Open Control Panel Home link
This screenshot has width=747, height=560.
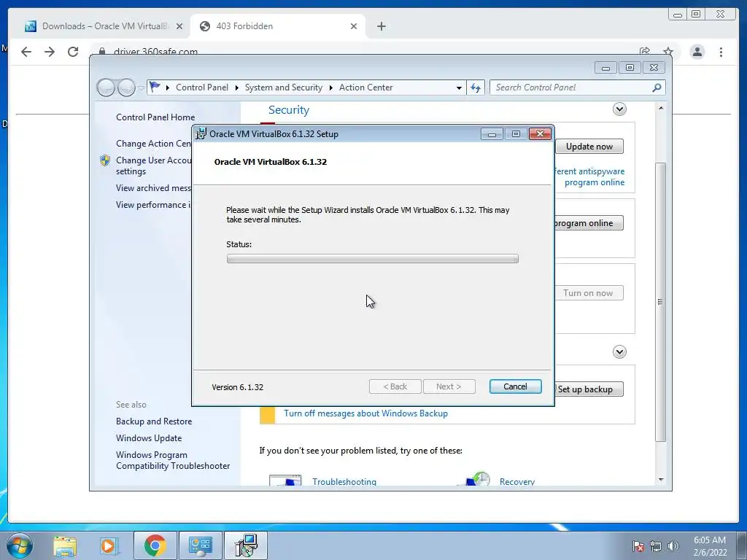[155, 117]
